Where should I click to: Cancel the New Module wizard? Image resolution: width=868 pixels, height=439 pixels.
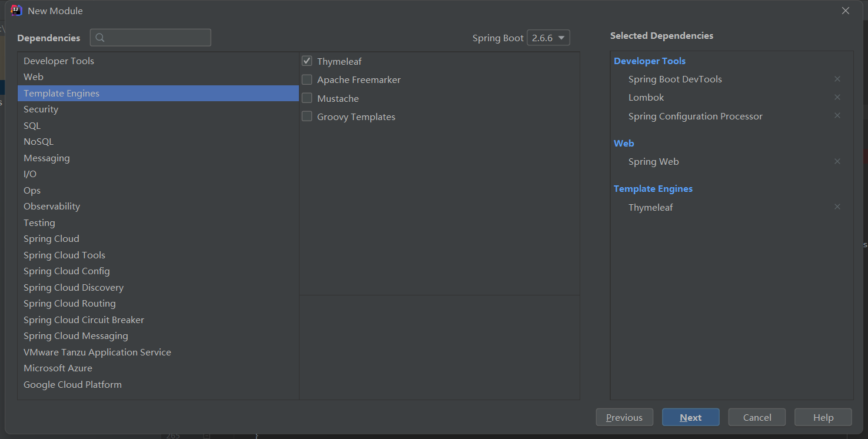[757, 417]
